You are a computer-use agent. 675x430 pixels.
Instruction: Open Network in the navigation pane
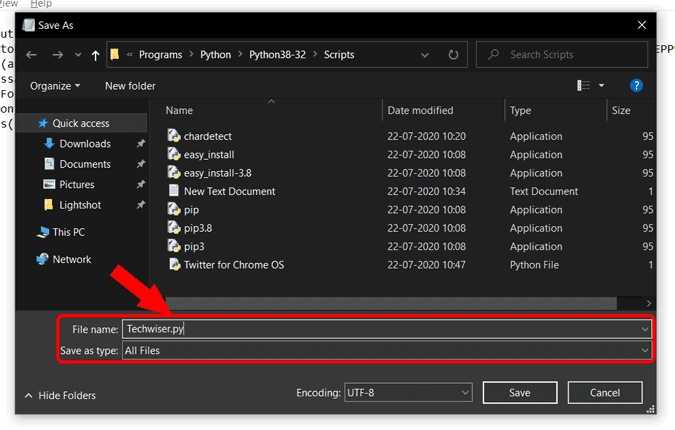click(71, 259)
